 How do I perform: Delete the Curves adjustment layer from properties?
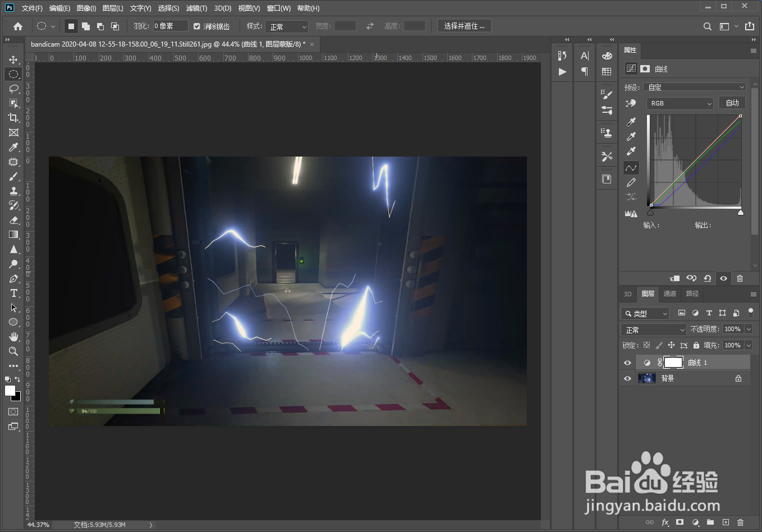pos(740,278)
